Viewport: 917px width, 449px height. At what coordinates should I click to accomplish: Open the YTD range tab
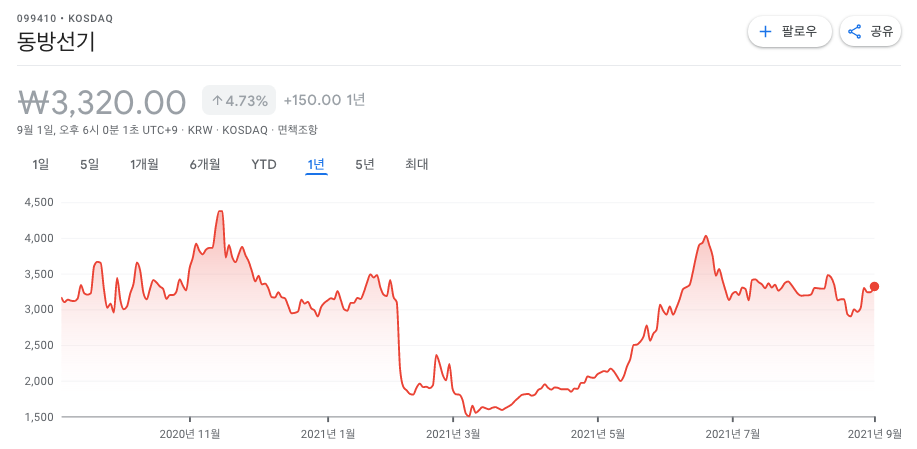coord(264,164)
